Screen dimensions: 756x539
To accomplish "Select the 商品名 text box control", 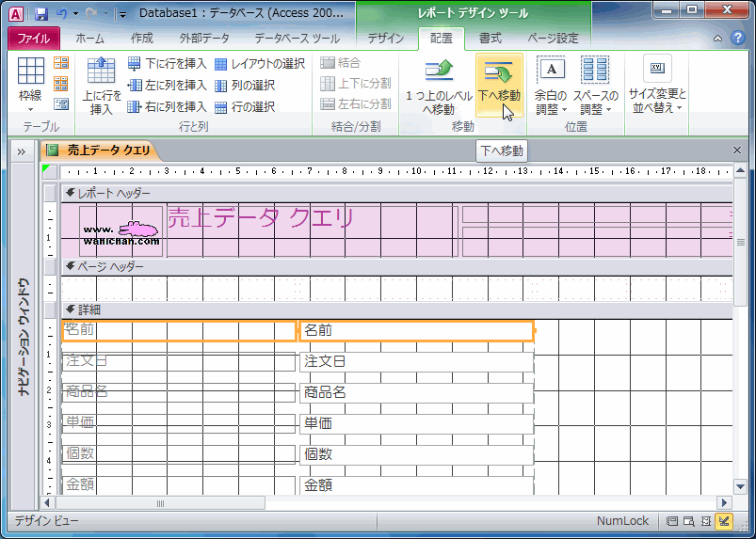I will point(416,392).
